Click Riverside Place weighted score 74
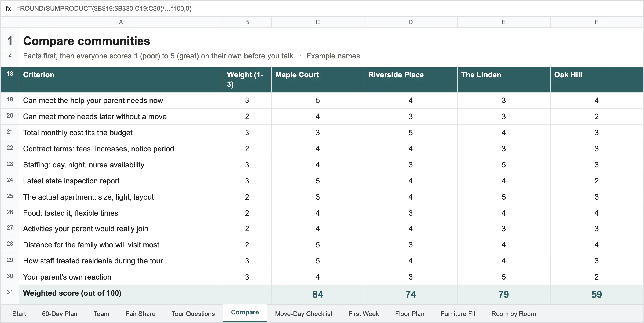 tap(411, 295)
